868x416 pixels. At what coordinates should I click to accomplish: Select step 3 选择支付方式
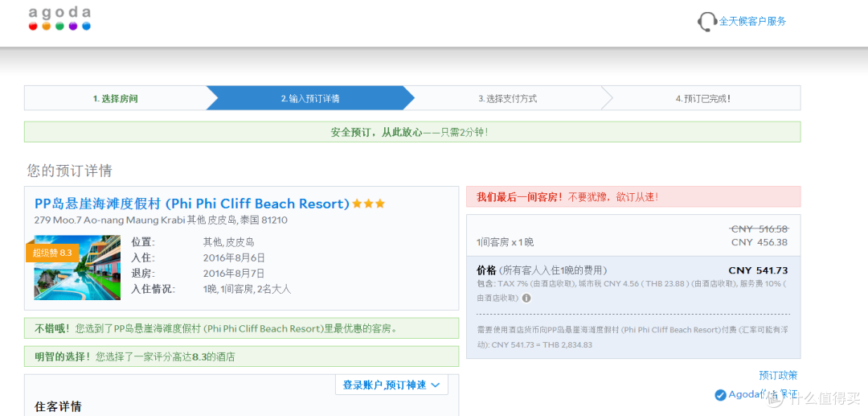coord(508,99)
